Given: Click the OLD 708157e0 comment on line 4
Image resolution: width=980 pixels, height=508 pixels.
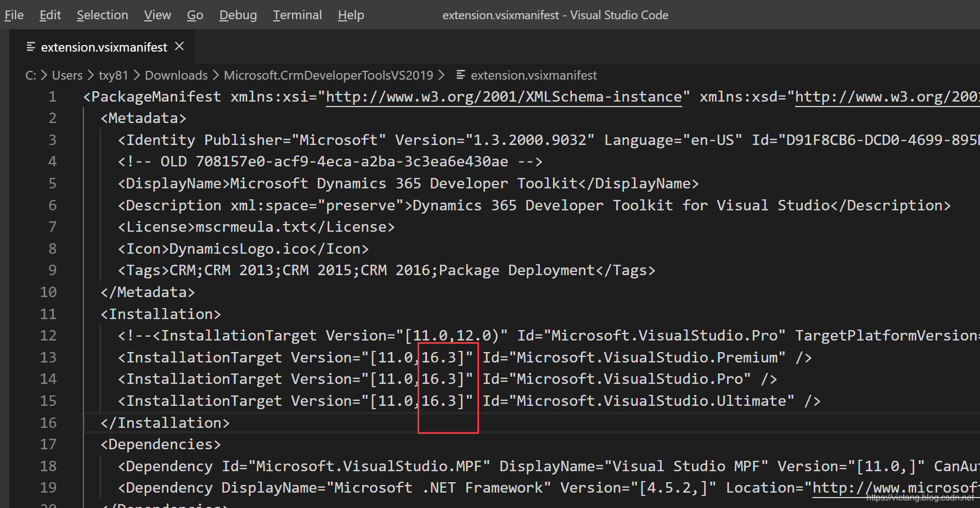Looking at the screenshot, I should (330, 161).
